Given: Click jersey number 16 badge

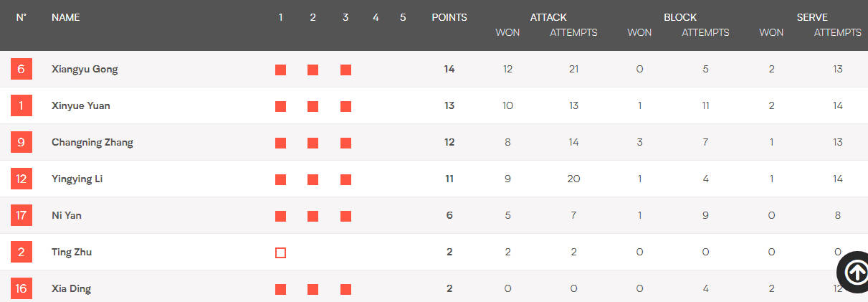Looking at the screenshot, I should [x=21, y=289].
